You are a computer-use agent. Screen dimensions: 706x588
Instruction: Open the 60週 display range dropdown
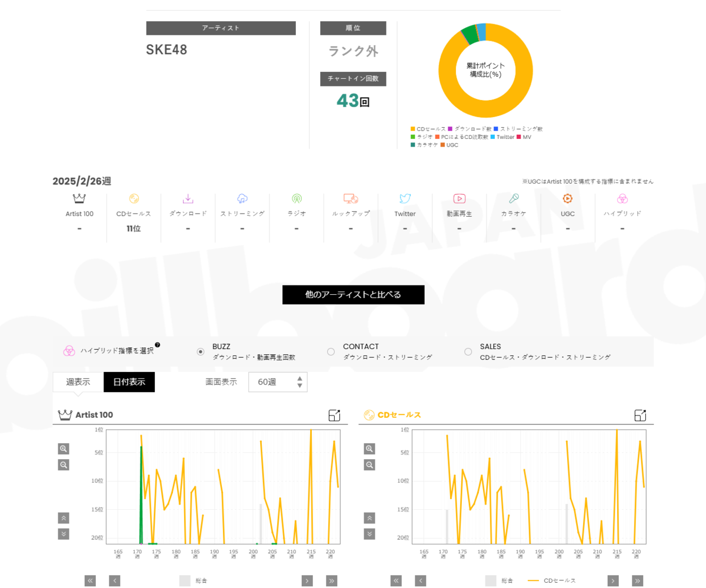pyautogui.click(x=278, y=382)
